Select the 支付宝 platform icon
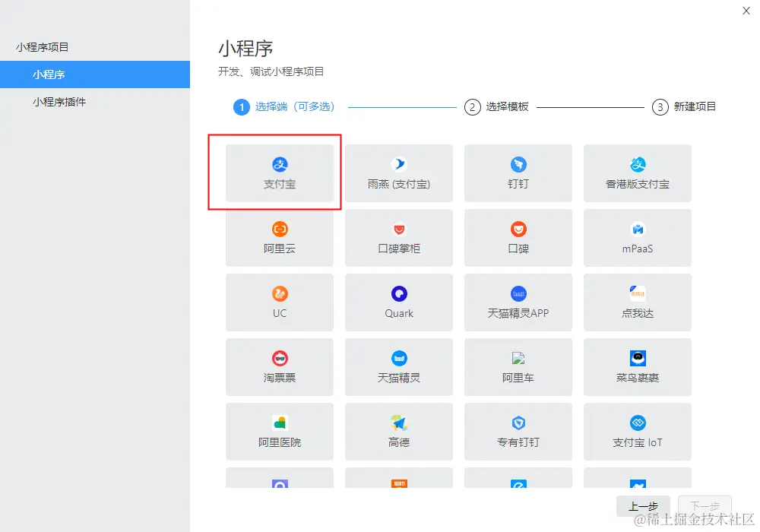Image resolution: width=760 pixels, height=532 pixels. tap(280, 165)
